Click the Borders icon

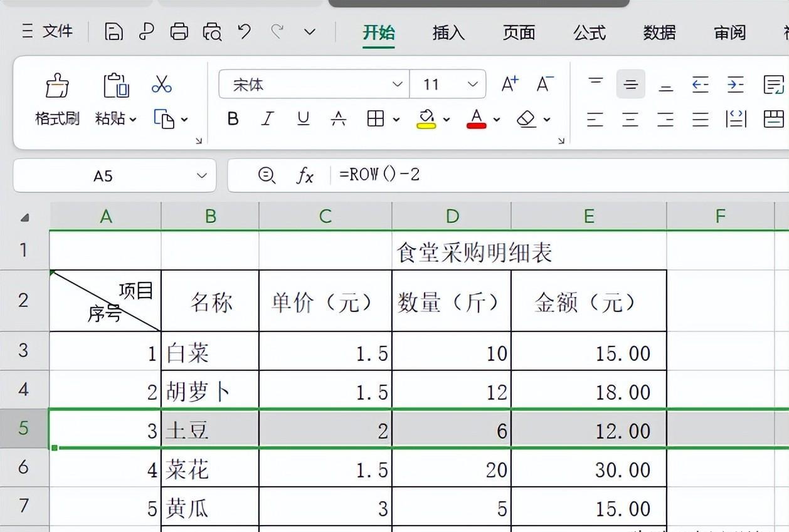tap(376, 118)
